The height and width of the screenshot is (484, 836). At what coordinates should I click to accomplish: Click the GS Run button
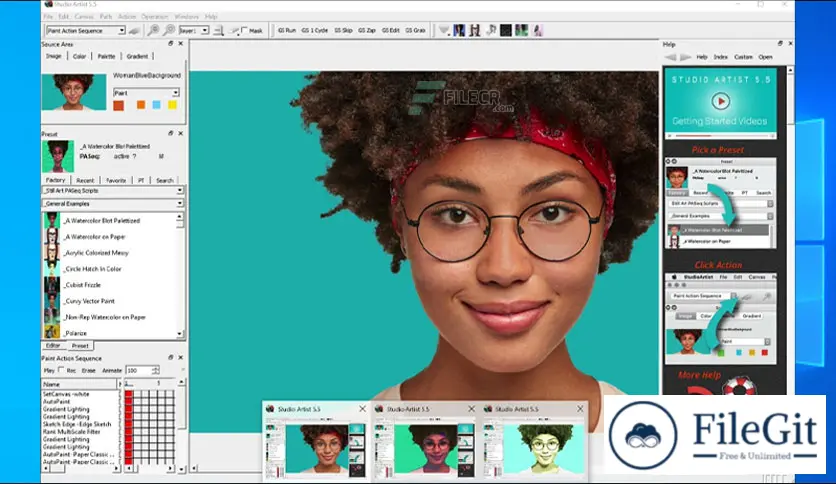tap(287, 30)
